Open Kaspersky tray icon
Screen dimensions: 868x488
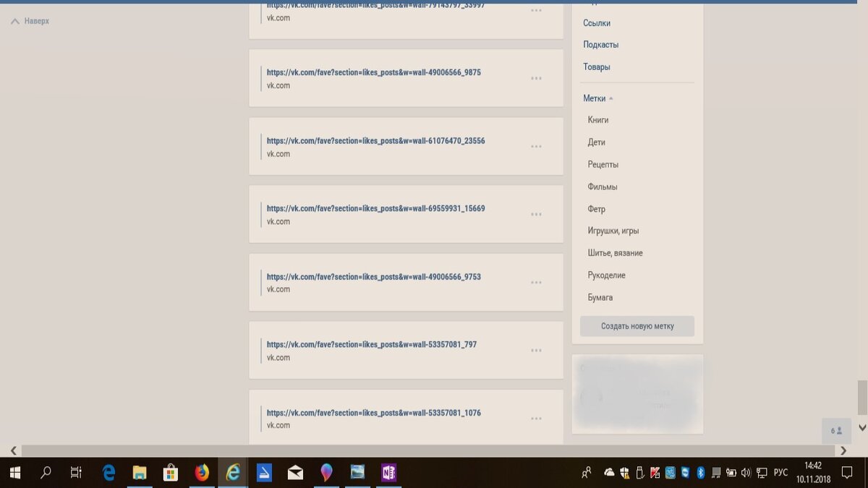point(655,473)
